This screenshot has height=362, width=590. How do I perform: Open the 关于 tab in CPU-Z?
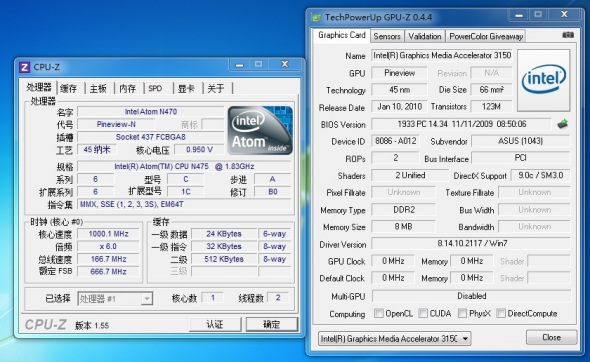[x=216, y=88]
